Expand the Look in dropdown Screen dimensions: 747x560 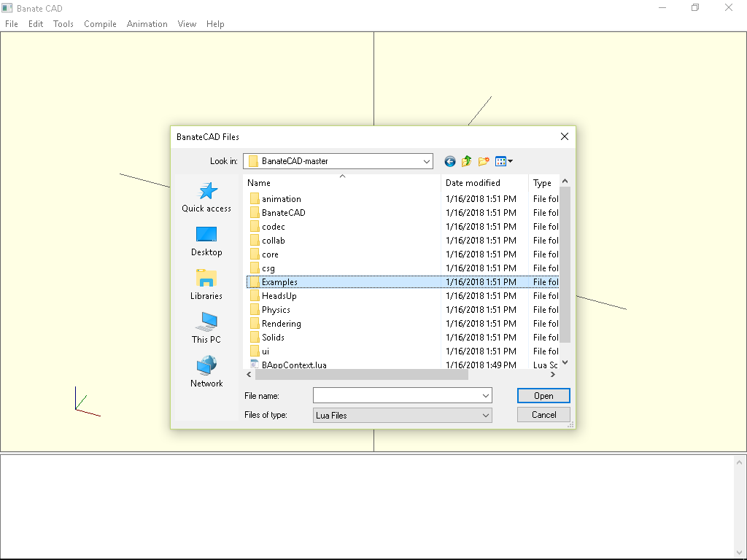(x=425, y=161)
